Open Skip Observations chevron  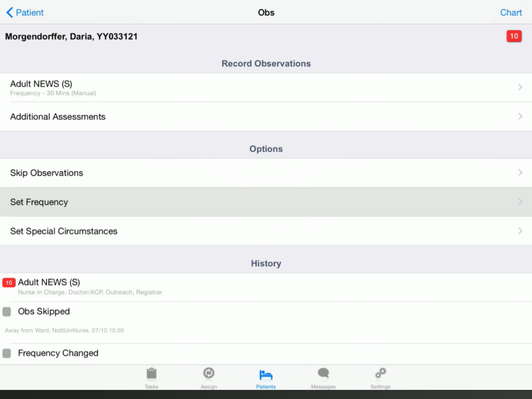[x=520, y=173]
